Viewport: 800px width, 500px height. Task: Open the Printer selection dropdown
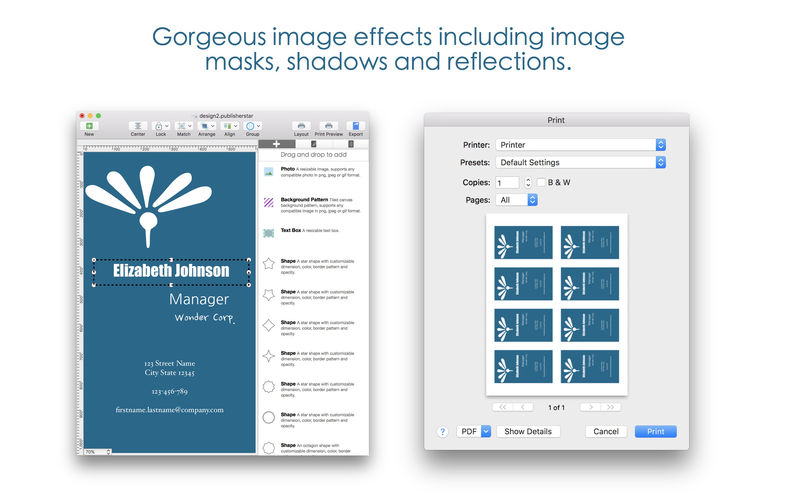(x=581, y=145)
